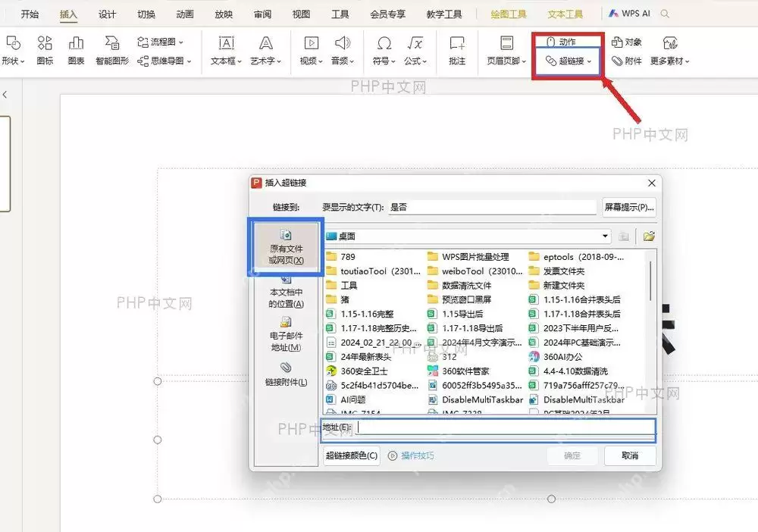
Task: Insert an Attachment (附件)
Action: [x=627, y=61]
